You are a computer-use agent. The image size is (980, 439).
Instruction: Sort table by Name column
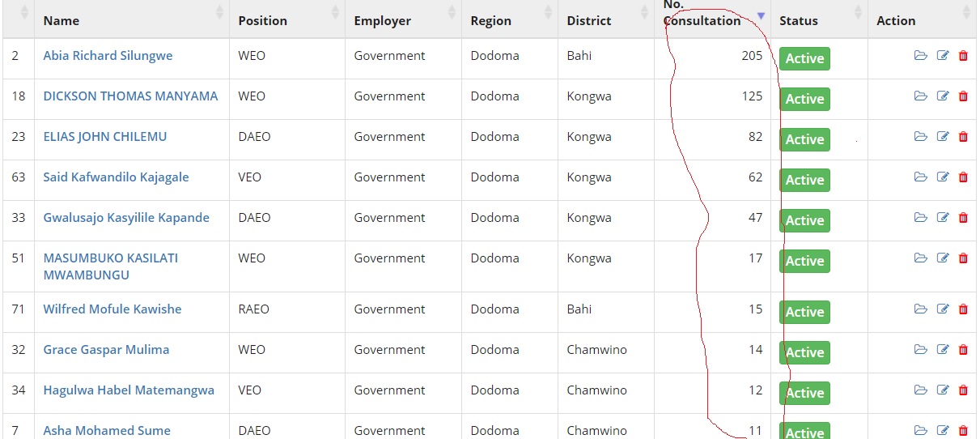tap(62, 21)
